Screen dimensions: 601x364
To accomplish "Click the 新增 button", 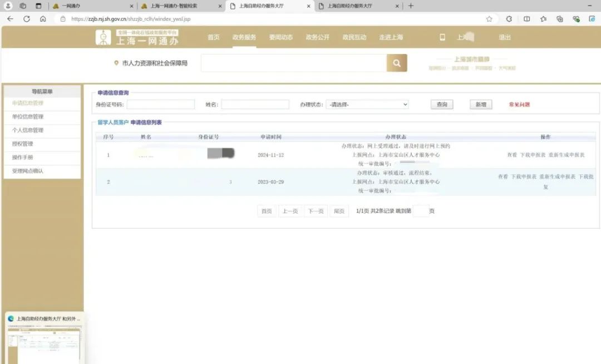I will point(481,105).
